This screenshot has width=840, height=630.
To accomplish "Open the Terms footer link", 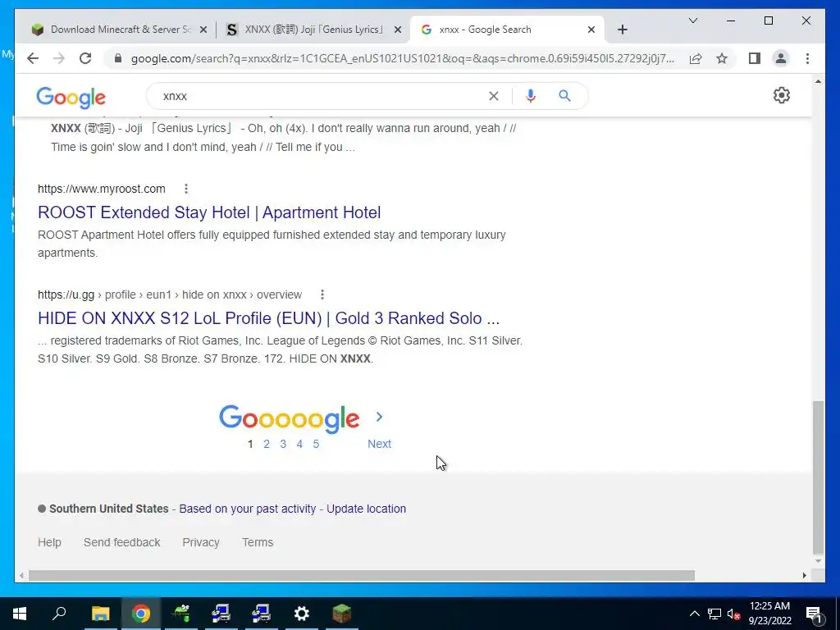I will pyautogui.click(x=258, y=542).
